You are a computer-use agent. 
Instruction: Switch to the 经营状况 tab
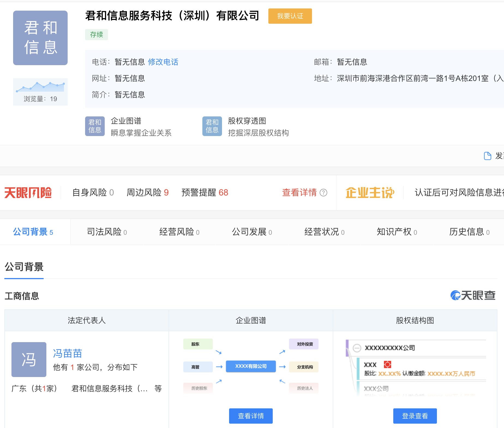point(324,232)
